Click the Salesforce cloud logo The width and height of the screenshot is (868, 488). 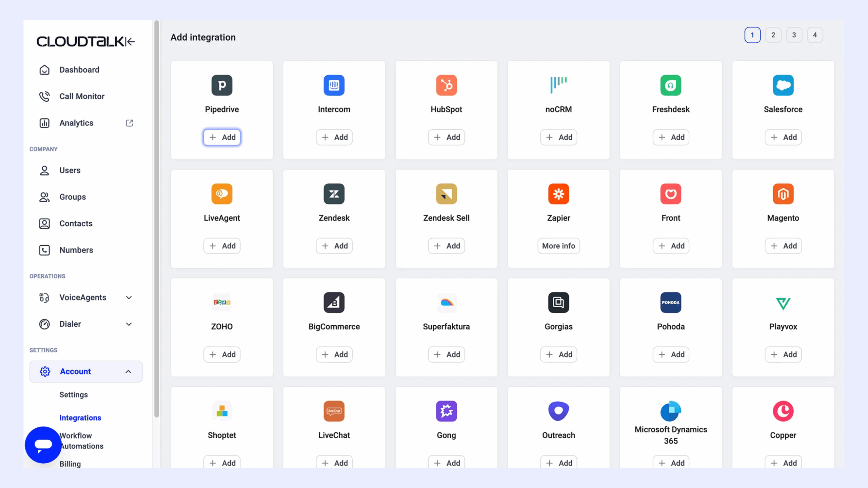[x=783, y=85]
